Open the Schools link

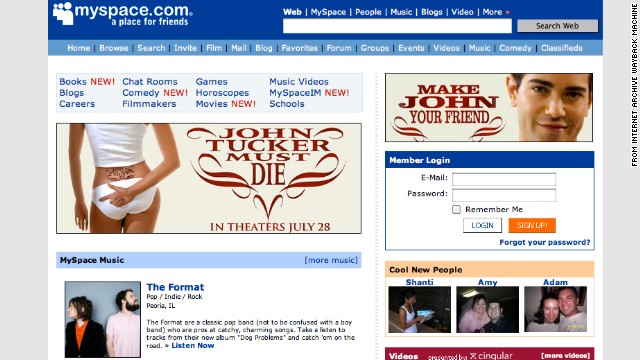[287, 104]
